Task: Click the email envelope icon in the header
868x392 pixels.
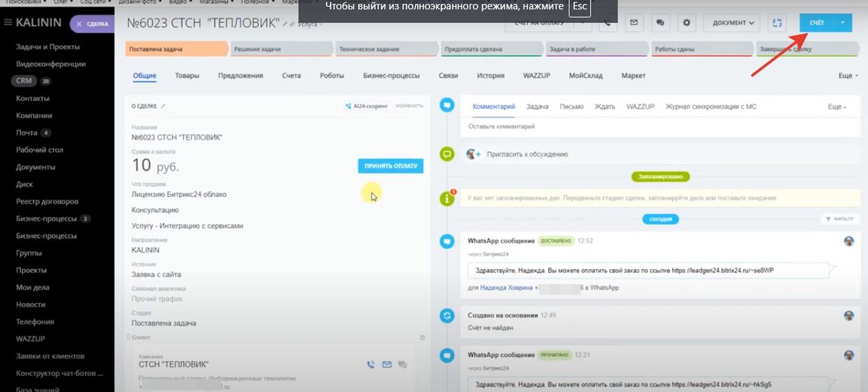Action: [633, 22]
